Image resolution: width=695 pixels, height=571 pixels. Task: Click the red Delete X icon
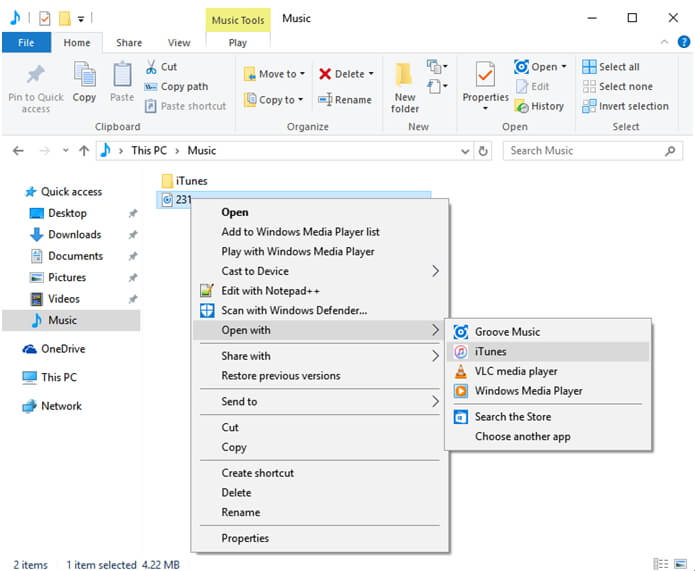coord(325,74)
